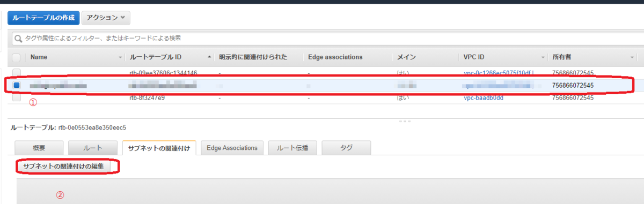
Task: Switch to the タグ tab
Action: click(346, 148)
